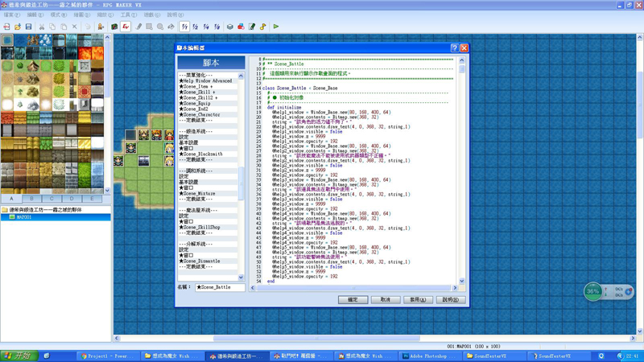Save project with the floppy disk icon
This screenshot has height=362, width=644.
pyautogui.click(x=28, y=27)
